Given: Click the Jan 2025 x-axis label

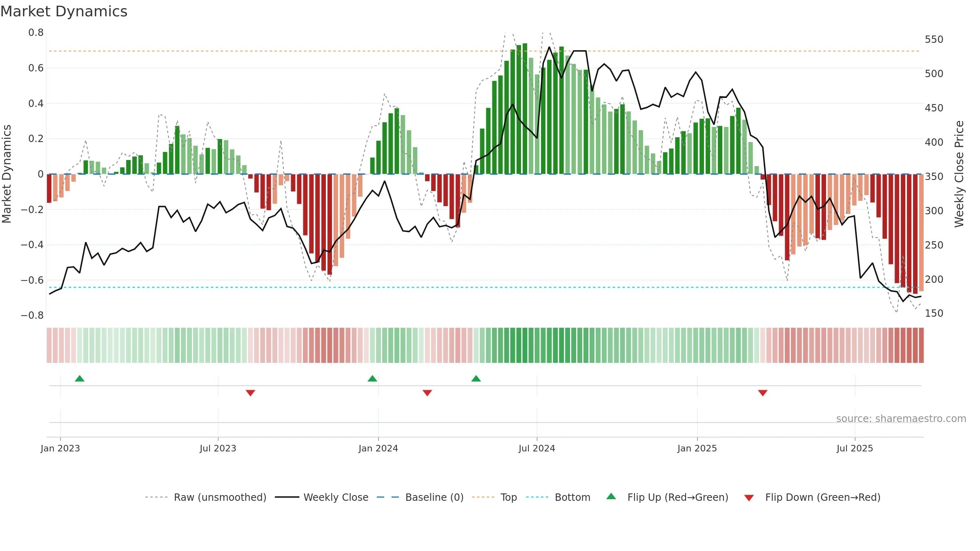Looking at the screenshot, I should tap(697, 448).
